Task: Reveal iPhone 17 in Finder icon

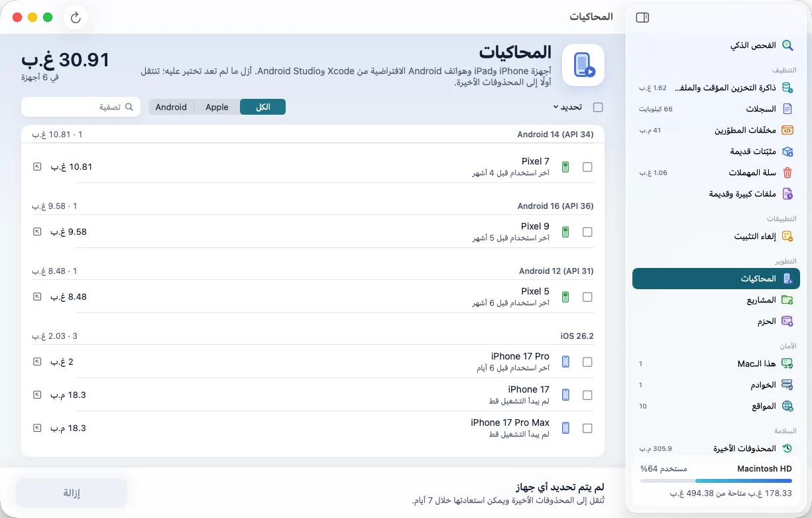Action: pos(37,395)
